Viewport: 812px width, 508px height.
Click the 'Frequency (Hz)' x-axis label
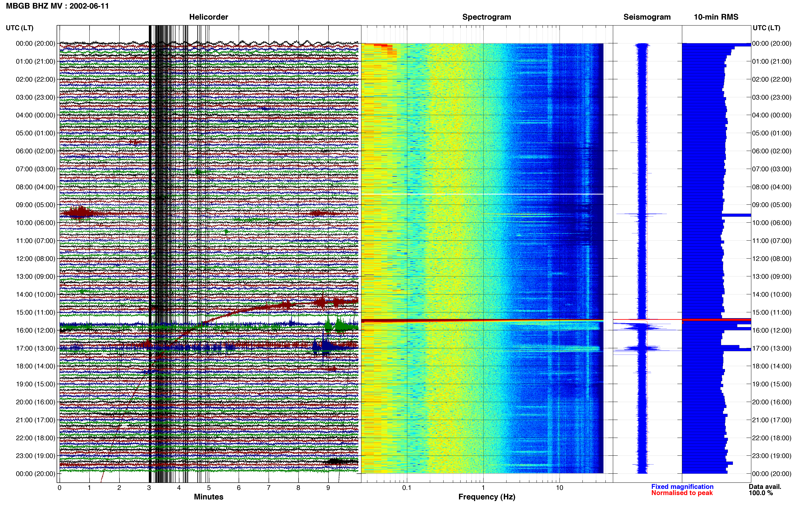487,497
